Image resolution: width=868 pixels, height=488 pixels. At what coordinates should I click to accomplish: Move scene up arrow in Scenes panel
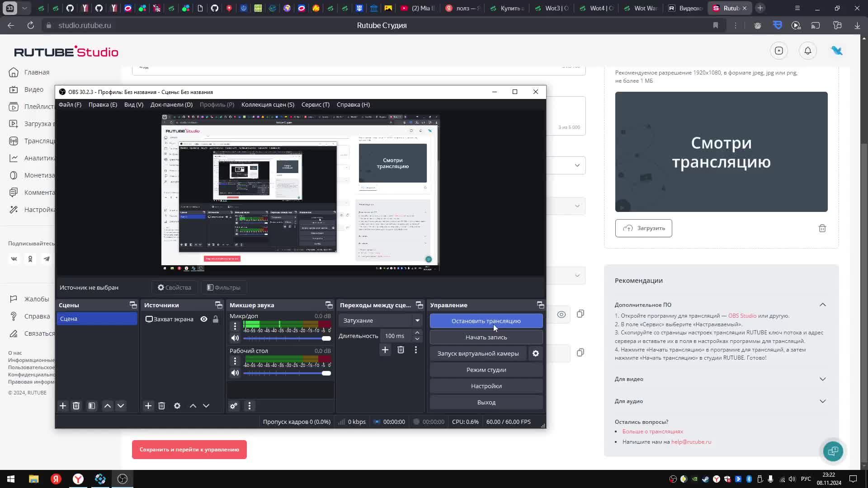(x=108, y=406)
